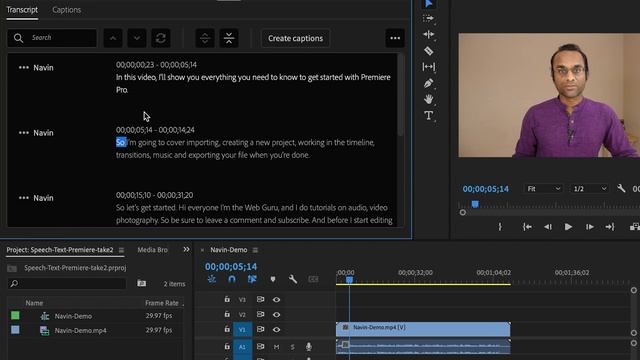Viewport: 640px width, 360px height.
Task: Click the split segment icon
Action: click(x=205, y=38)
